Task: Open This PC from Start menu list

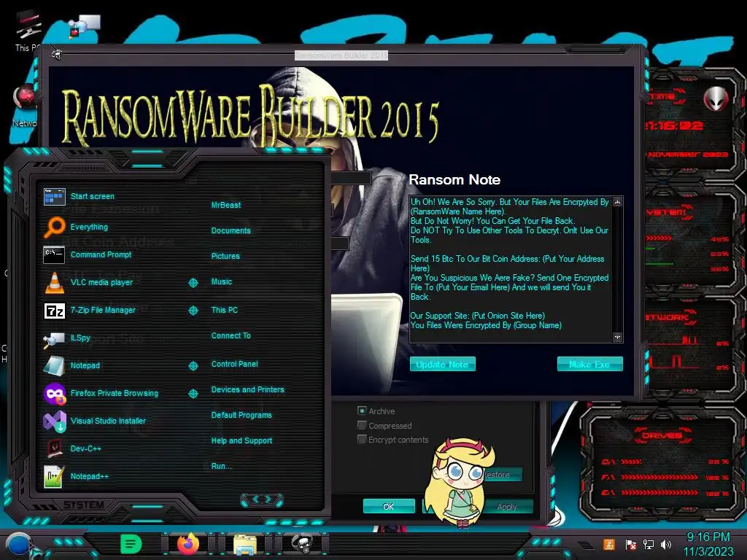Action: tap(225, 310)
